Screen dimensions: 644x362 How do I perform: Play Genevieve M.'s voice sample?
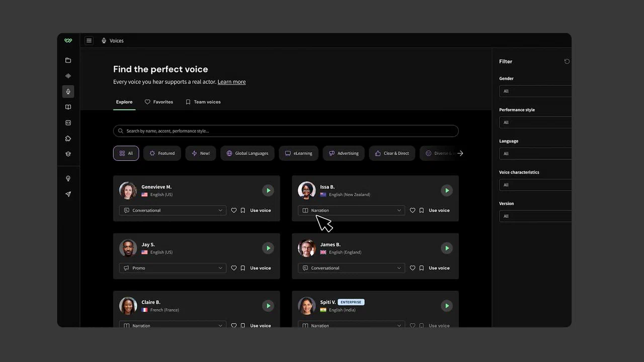268,191
